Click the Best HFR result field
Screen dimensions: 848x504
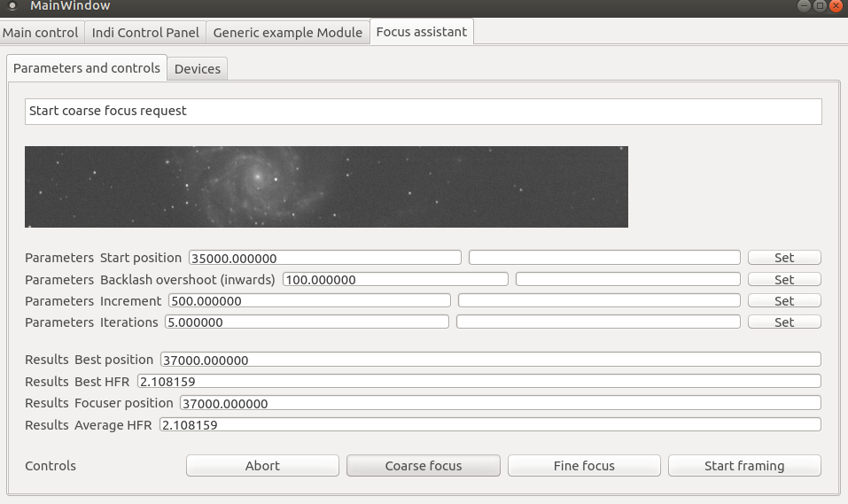tap(479, 381)
